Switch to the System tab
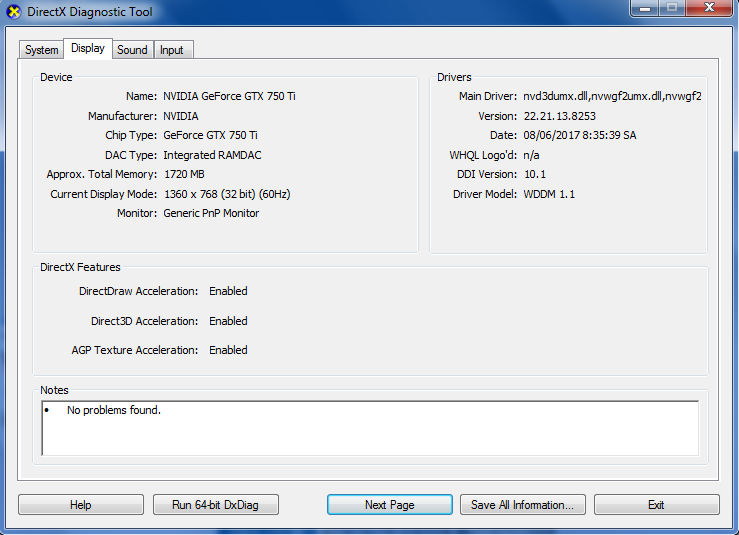Viewport: 739px width, 535px height. pyautogui.click(x=41, y=50)
